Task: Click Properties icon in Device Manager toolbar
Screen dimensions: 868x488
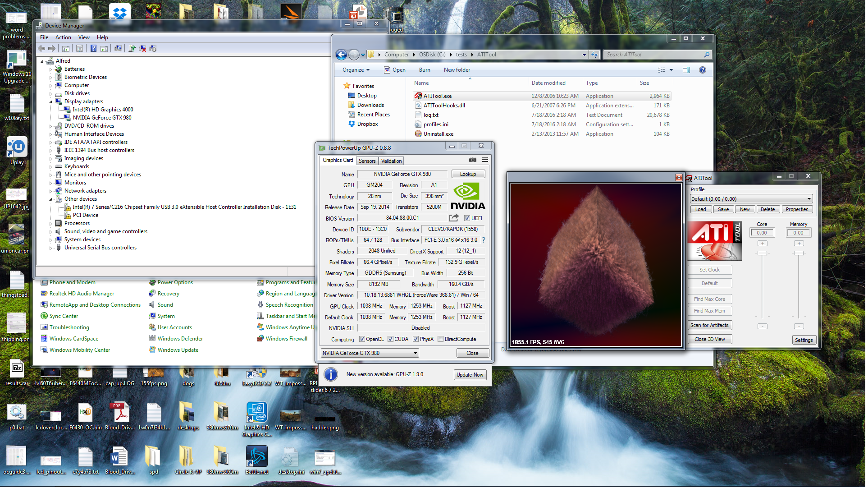Action: (79, 49)
